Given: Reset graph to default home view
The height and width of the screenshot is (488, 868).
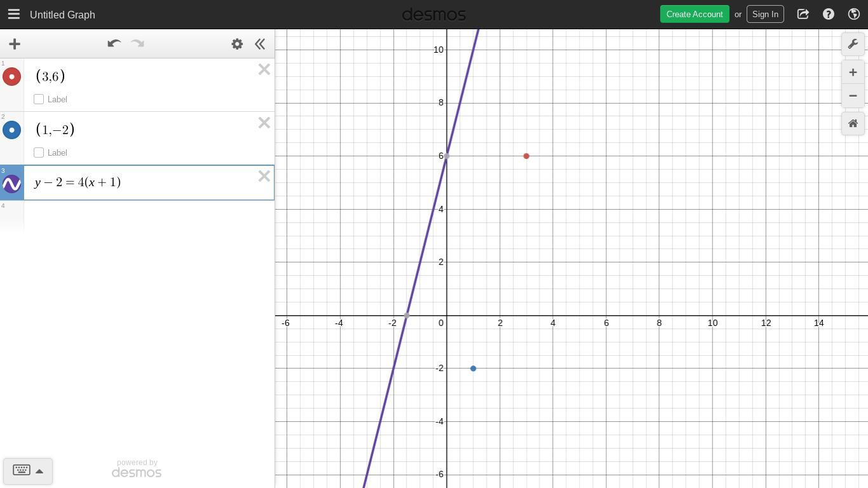Looking at the screenshot, I should coord(853,123).
